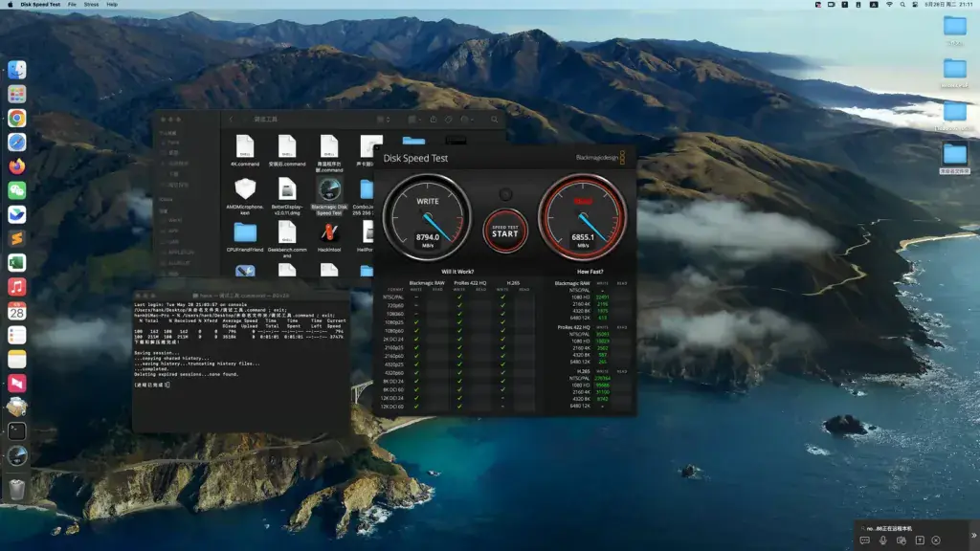Viewport: 980px width, 551px height.
Task: Open the Trash in the Dock
Action: click(x=17, y=489)
